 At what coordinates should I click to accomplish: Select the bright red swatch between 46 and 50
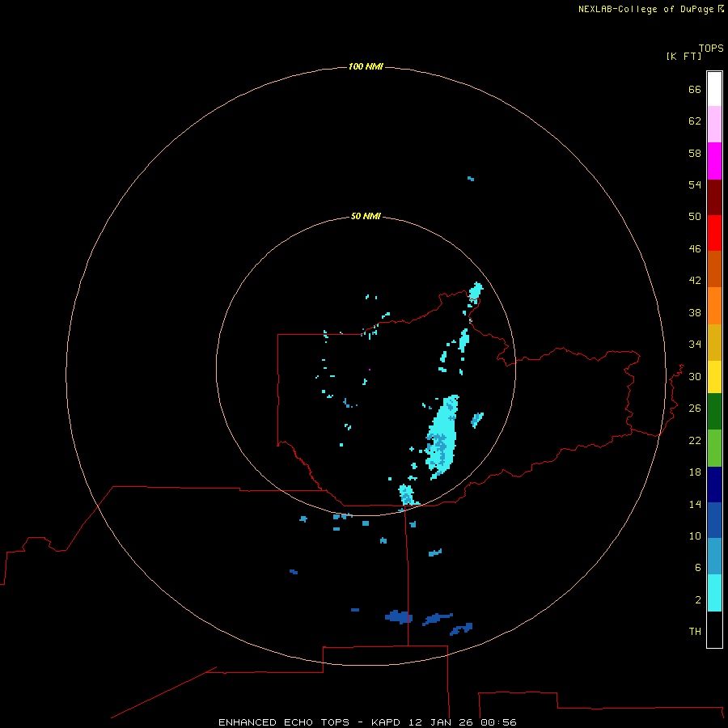point(714,233)
